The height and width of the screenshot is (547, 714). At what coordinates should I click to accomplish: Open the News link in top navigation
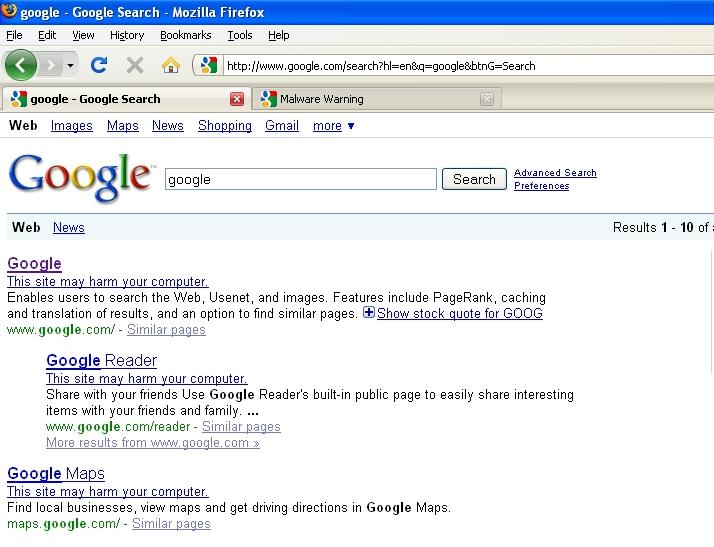168,126
